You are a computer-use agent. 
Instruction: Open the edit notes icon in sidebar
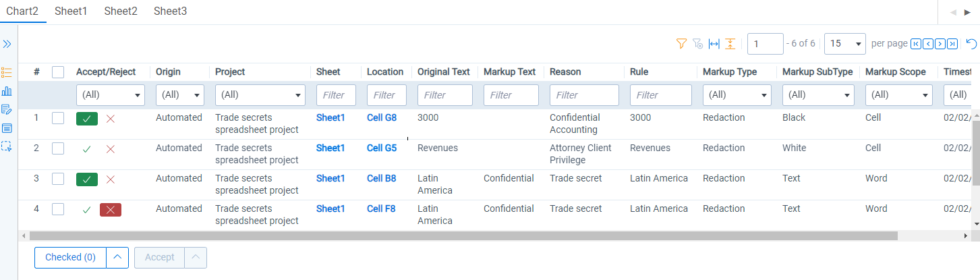point(7,109)
